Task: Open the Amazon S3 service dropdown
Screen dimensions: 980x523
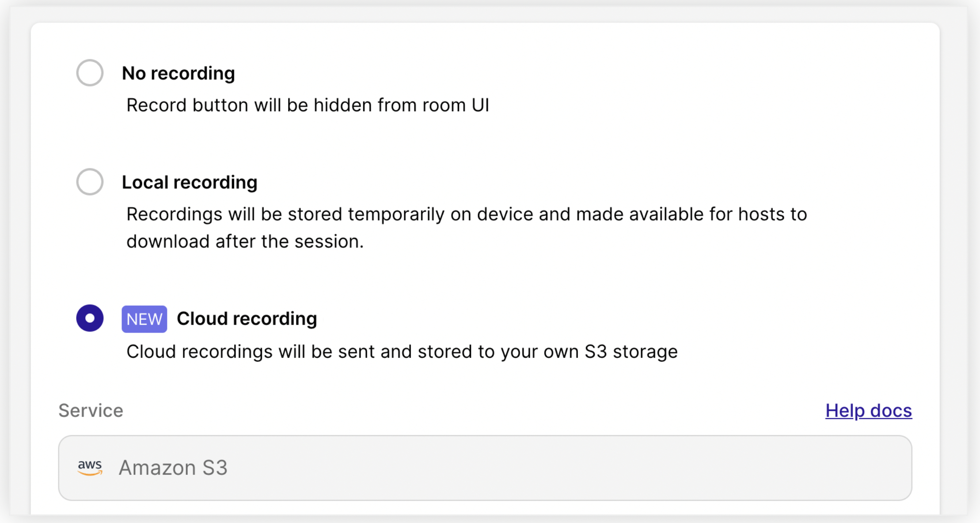Action: click(485, 468)
